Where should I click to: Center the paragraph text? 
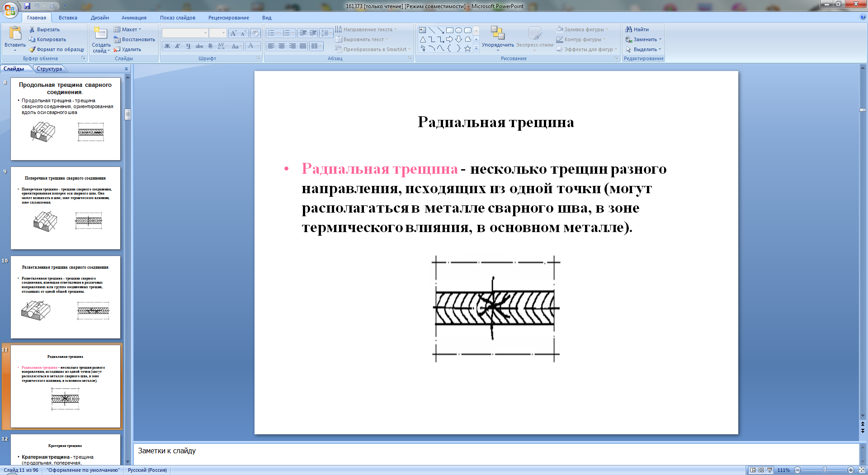(282, 46)
